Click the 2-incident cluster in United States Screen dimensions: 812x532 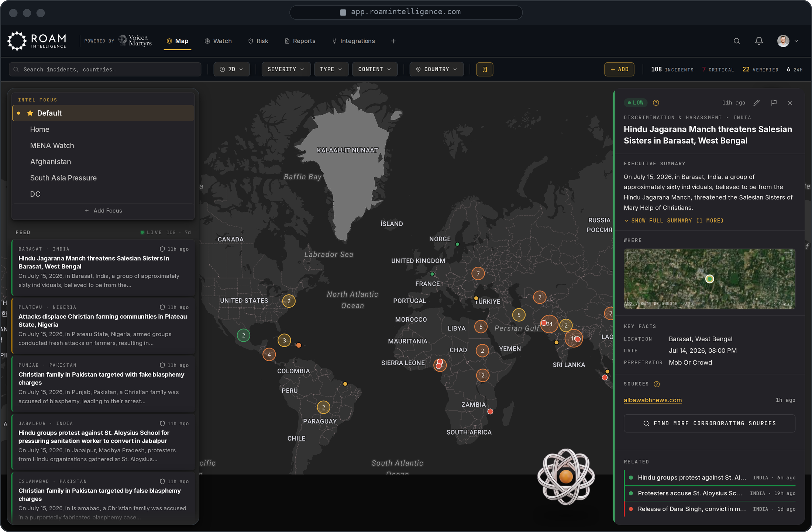pyautogui.click(x=289, y=301)
